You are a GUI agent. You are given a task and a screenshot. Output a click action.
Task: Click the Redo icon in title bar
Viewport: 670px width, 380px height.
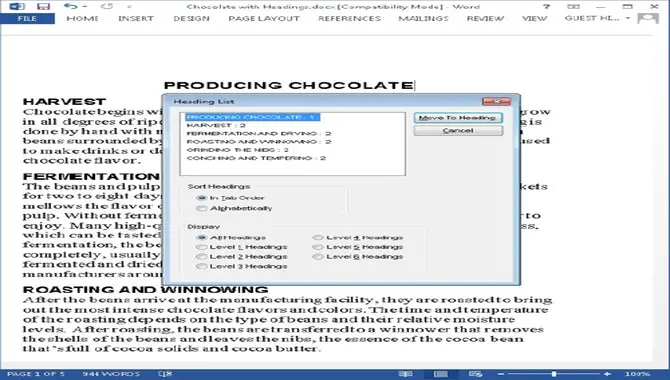click(x=106, y=6)
